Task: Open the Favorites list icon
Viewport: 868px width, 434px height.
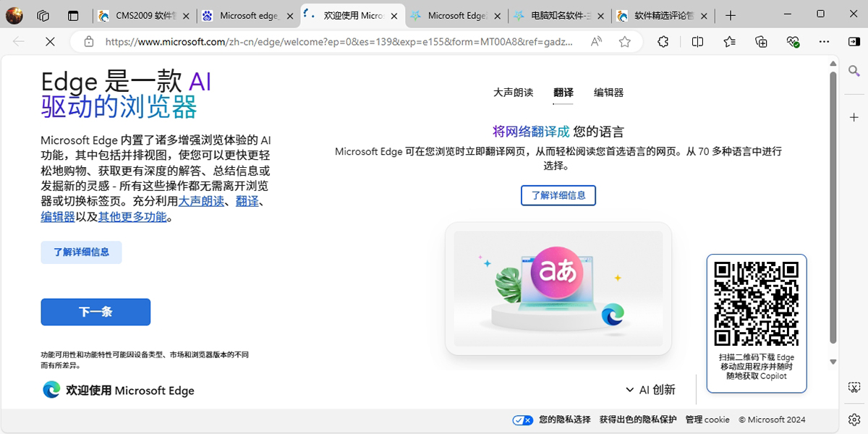Action: 729,42
